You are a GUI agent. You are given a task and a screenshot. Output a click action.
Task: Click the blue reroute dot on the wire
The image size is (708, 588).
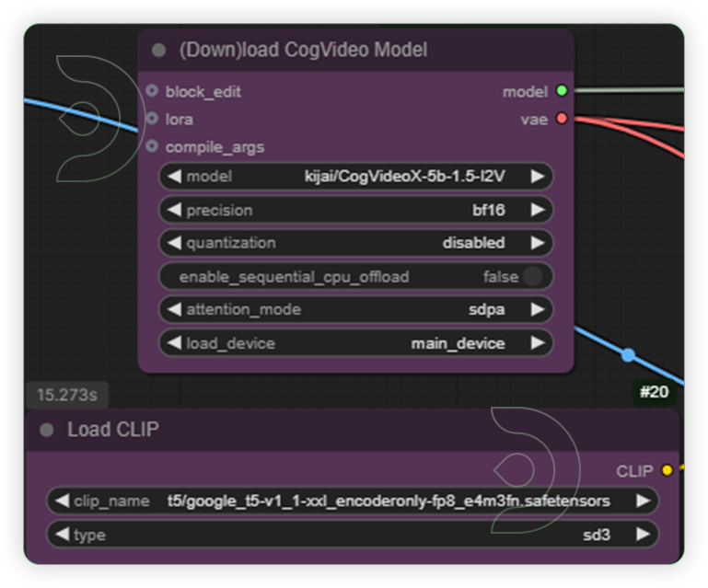628,355
